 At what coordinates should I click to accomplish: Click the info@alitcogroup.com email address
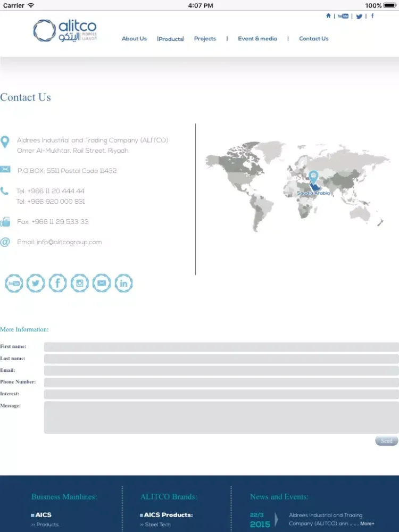point(69,242)
